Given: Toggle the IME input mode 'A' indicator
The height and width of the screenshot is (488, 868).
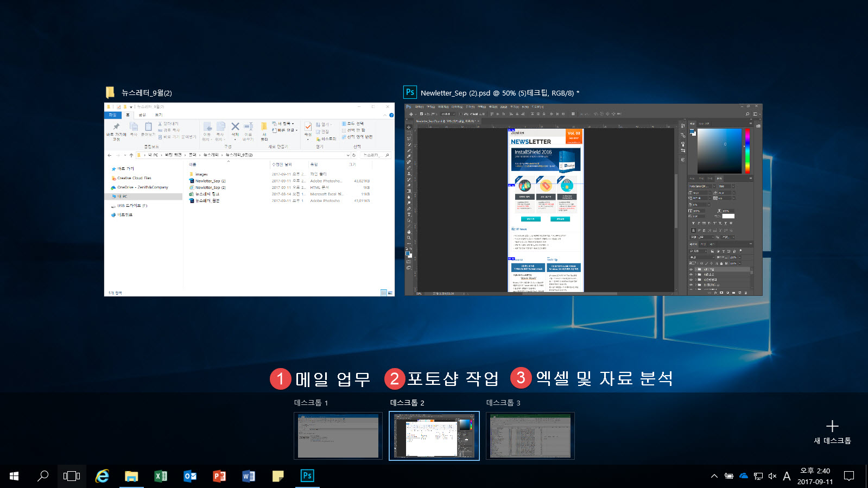Looking at the screenshot, I should tap(787, 476).
